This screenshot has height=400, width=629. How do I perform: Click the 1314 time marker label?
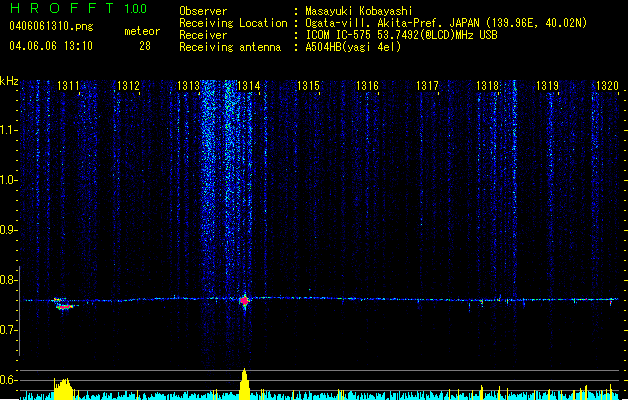pyautogui.click(x=249, y=86)
